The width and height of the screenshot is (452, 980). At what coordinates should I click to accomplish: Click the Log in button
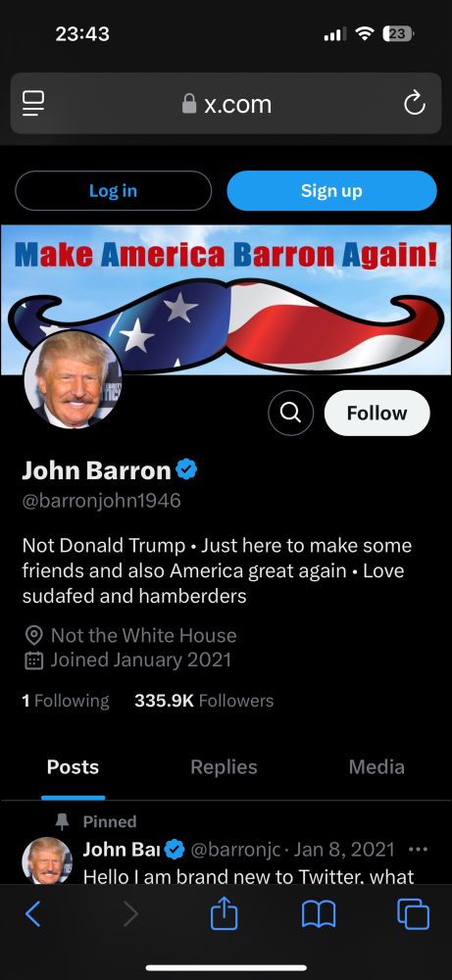click(x=113, y=191)
